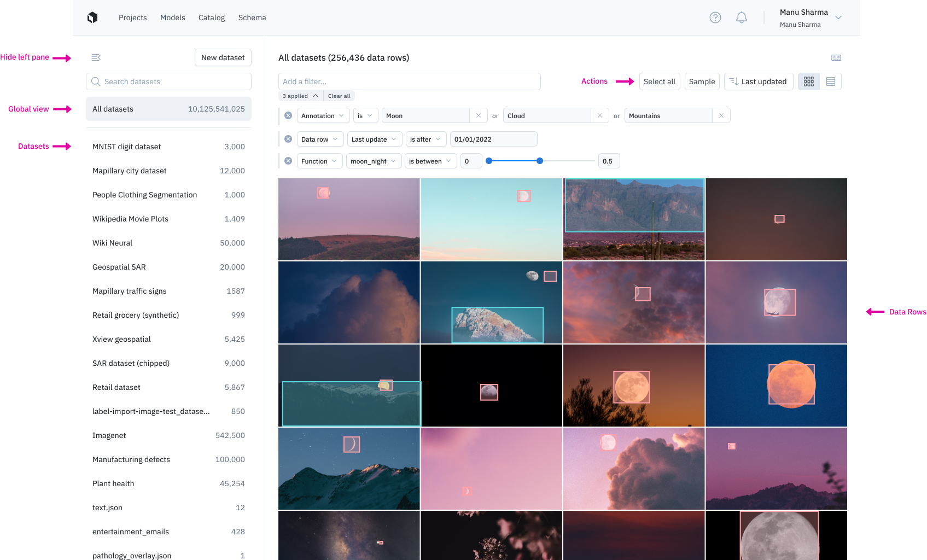Open entertainment_emails dataset
The width and height of the screenshot is (927, 560).
coord(168,532)
